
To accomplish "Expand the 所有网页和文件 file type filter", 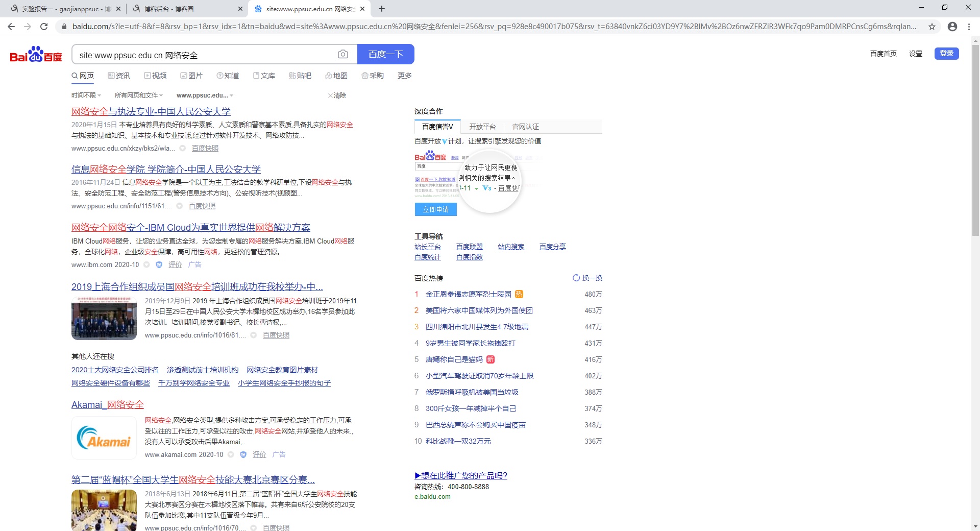I will [139, 95].
